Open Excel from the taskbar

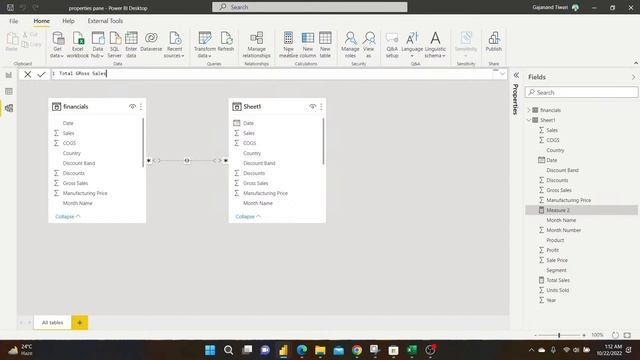click(412, 350)
